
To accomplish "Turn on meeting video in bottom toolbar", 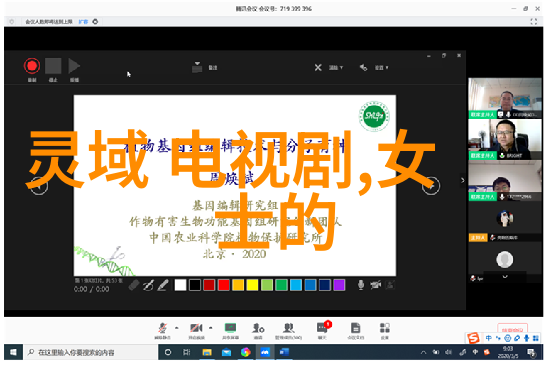I will click(x=196, y=331).
